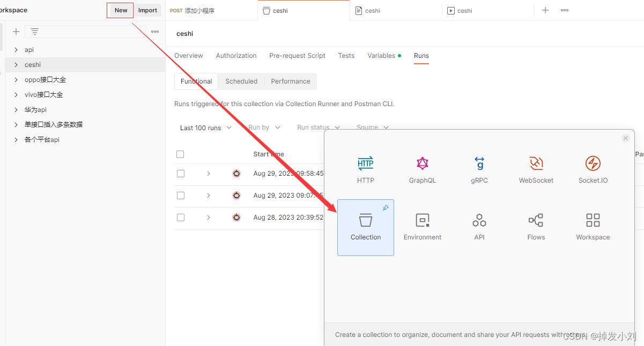Open run icon for Aug 29 09:58:45
Viewport: 644px width, 346px height.
click(236, 174)
